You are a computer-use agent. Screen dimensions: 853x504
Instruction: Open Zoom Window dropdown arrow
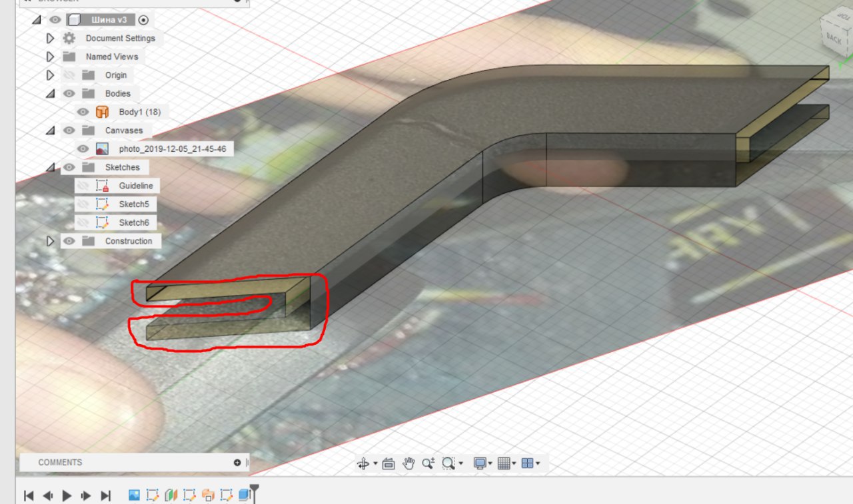(460, 464)
